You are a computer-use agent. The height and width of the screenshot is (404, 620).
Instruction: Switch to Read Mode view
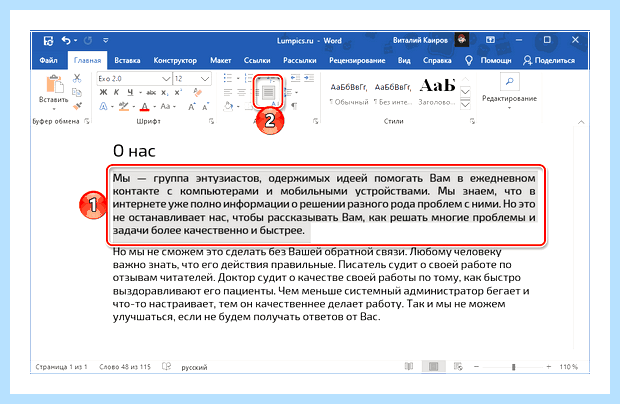tap(409, 366)
